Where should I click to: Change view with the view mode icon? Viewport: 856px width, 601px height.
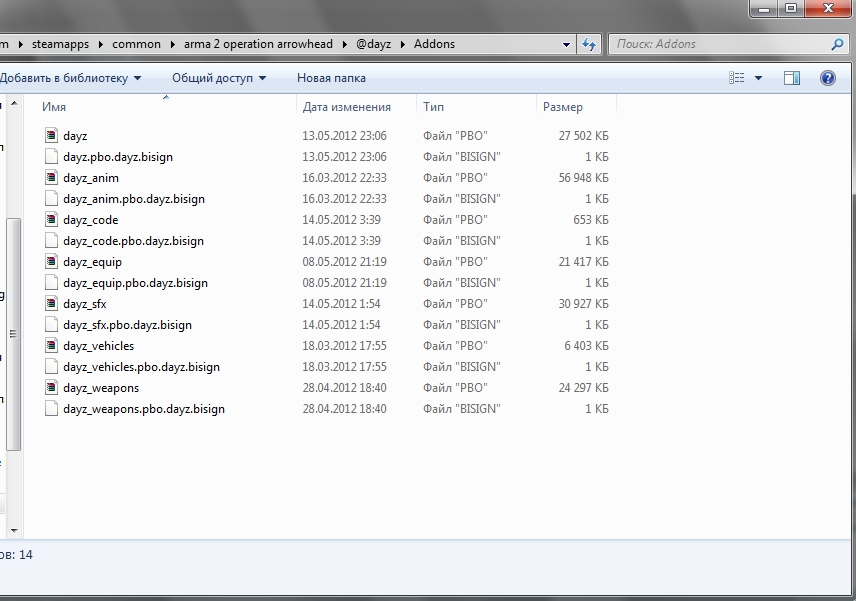click(736, 78)
